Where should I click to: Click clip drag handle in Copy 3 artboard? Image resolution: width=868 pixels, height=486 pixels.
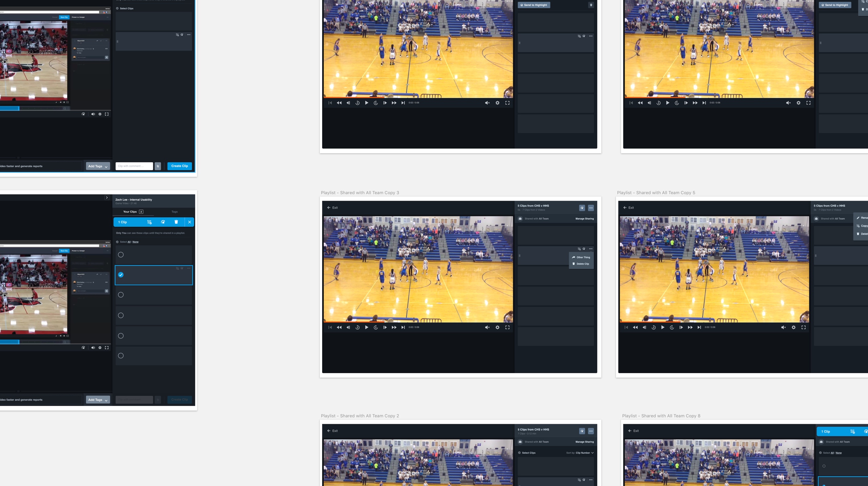(519, 256)
